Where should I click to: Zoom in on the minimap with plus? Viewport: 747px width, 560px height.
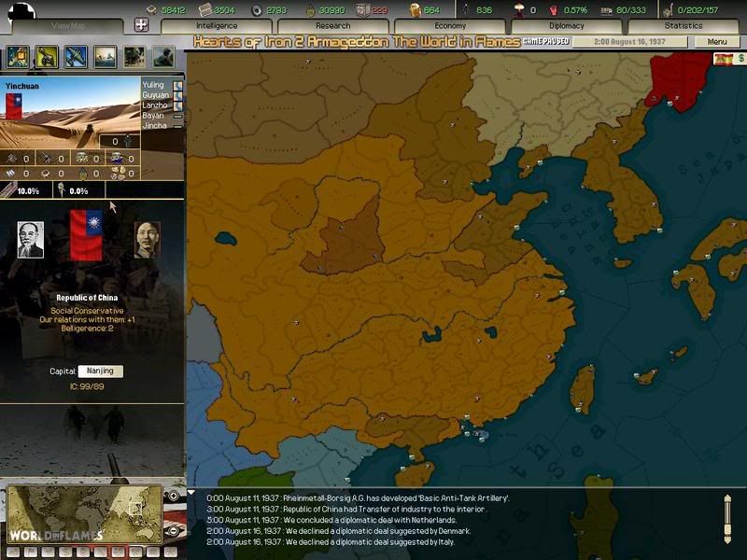point(174,496)
